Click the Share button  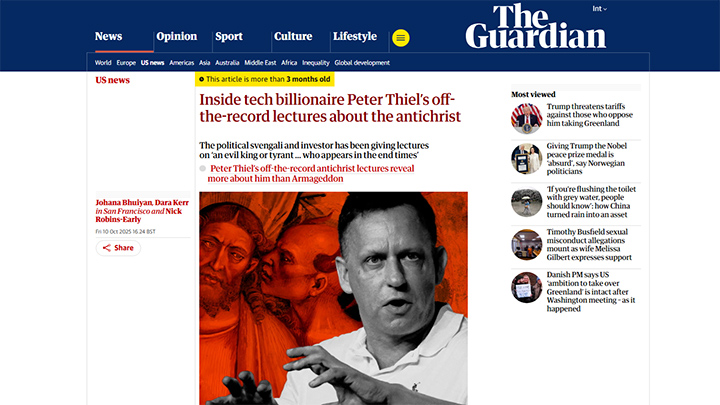coord(118,247)
